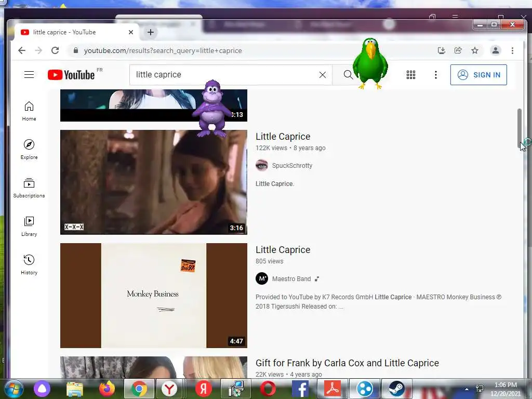The width and height of the screenshot is (532, 399).
Task: Open Library in the sidebar
Action: click(x=29, y=227)
